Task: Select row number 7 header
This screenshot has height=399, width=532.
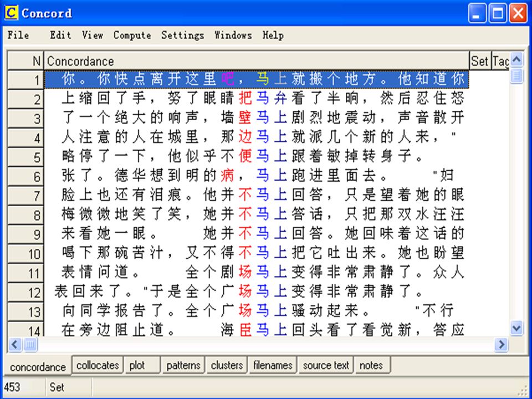Action: tap(25, 196)
